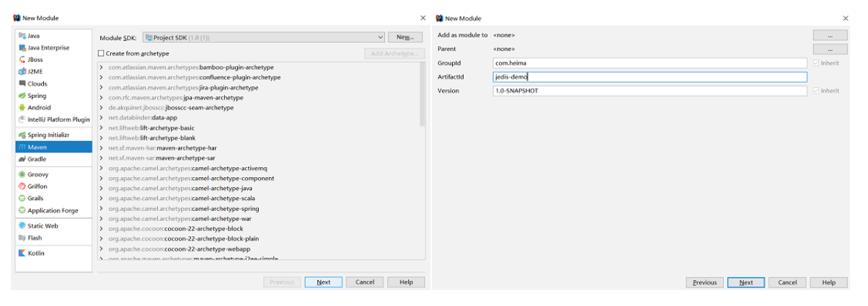Expand cocoon-22-archetype-webapp entry
This screenshot has width=868, height=306.
click(101, 248)
